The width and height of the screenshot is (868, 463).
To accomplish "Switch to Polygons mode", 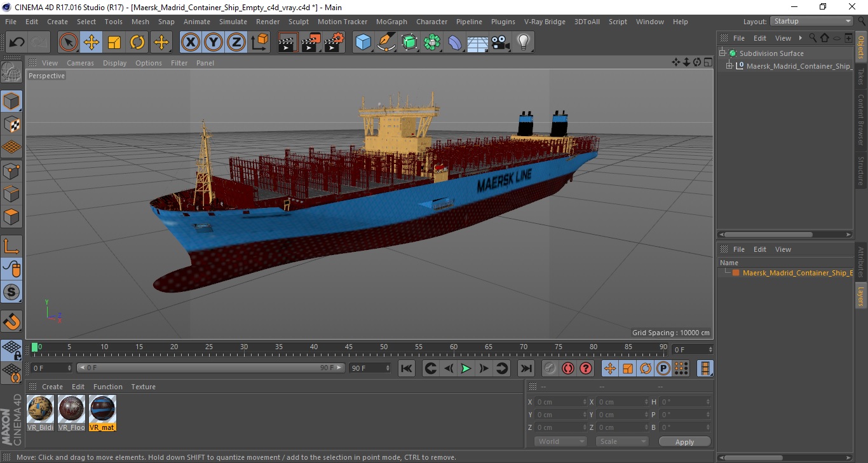I will 11,216.
